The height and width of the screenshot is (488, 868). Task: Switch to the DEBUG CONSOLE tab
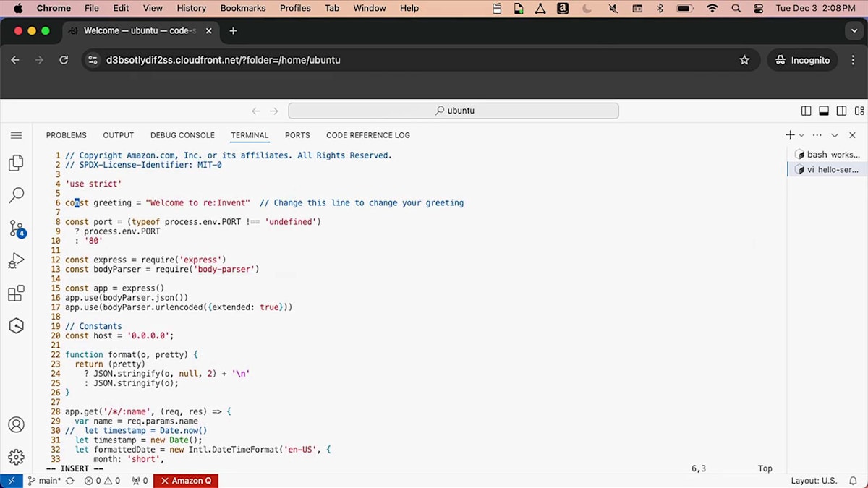(x=182, y=135)
